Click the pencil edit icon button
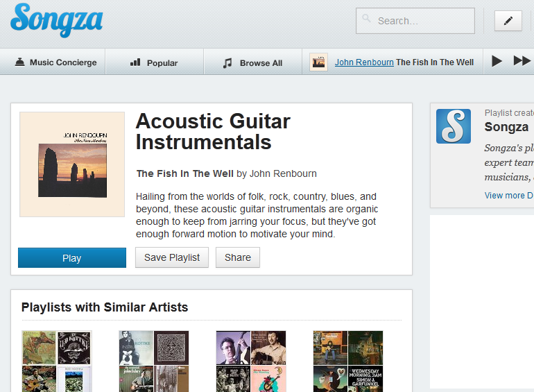The height and width of the screenshot is (392, 534). pos(508,21)
